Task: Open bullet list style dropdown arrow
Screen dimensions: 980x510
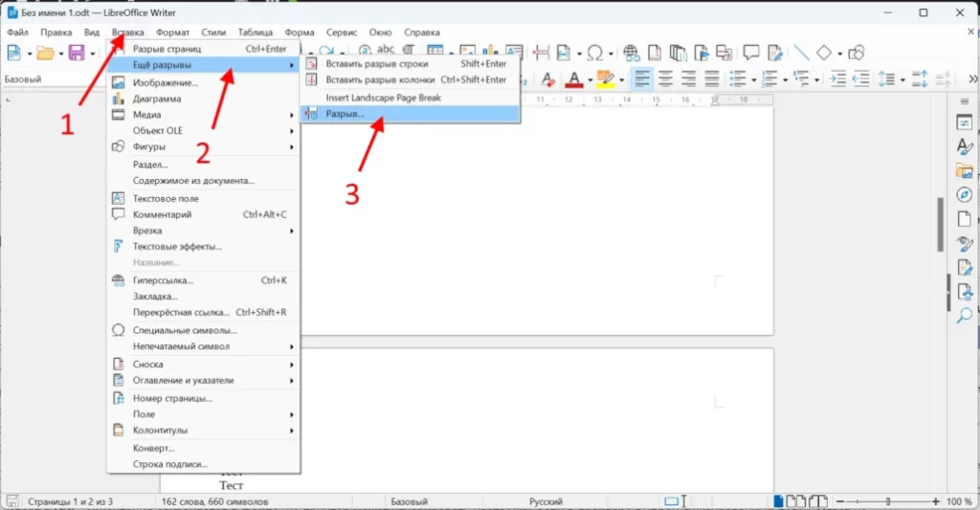Action: 754,80
